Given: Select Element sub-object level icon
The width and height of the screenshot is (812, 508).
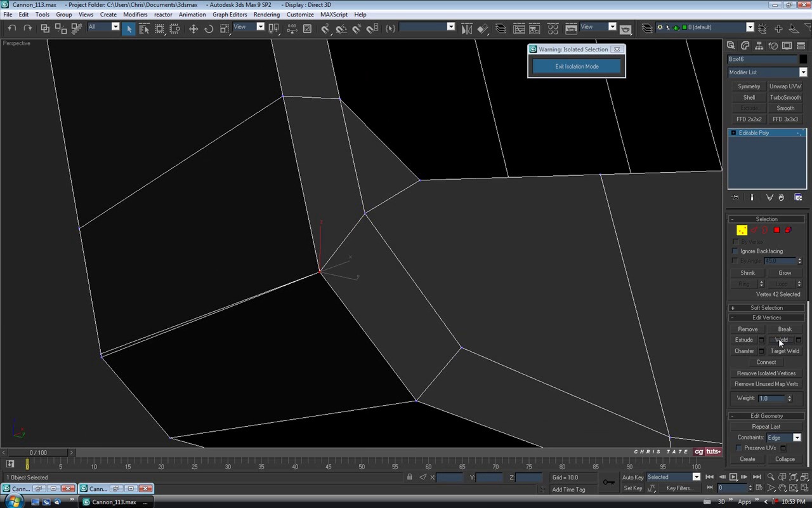Looking at the screenshot, I should point(788,231).
